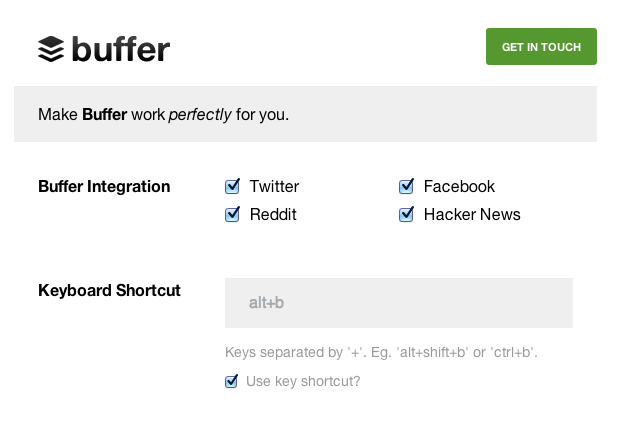This screenshot has width=635, height=421.
Task: Click the buffer wordmark in header
Action: [x=121, y=48]
